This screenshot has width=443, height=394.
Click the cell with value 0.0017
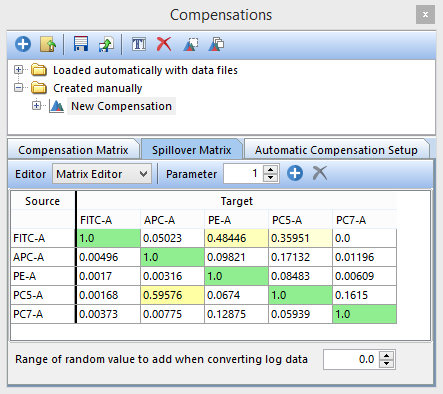108,276
